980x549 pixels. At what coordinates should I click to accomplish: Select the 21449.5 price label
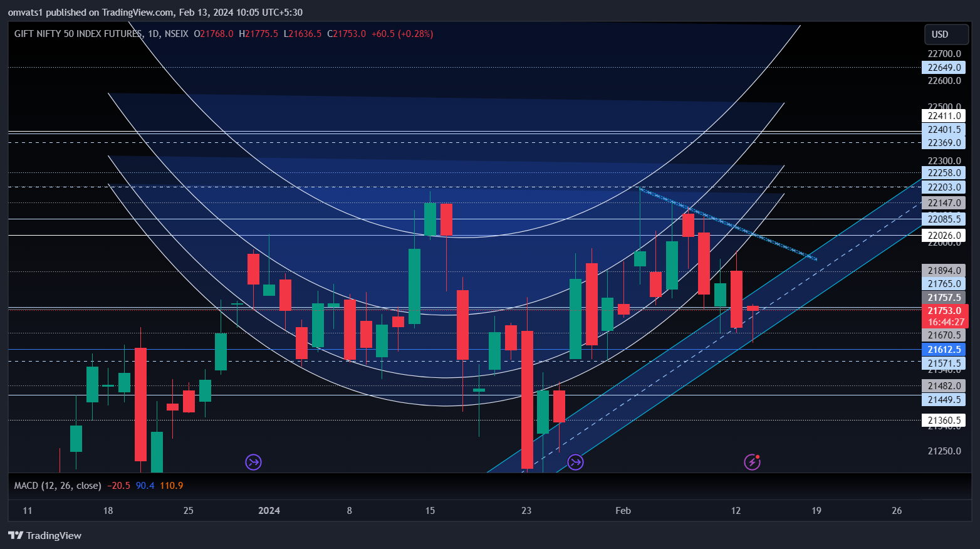tap(944, 400)
